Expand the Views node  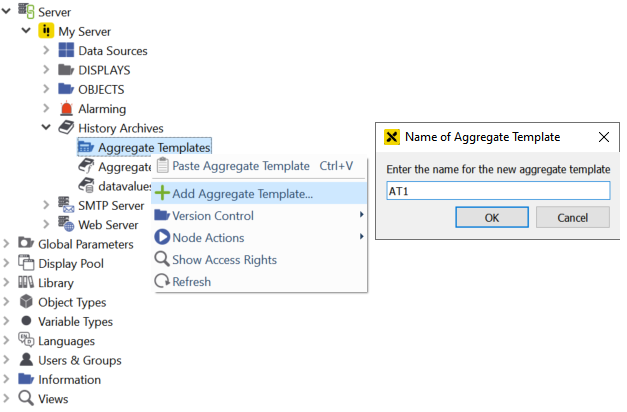click(x=6, y=398)
